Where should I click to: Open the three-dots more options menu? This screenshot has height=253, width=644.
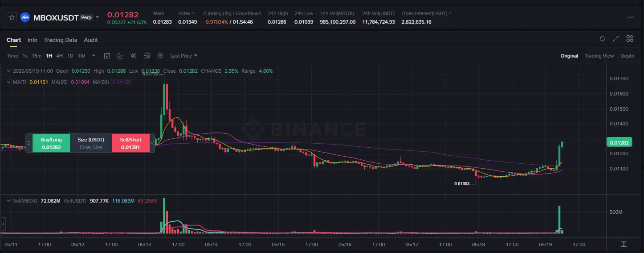click(x=631, y=17)
